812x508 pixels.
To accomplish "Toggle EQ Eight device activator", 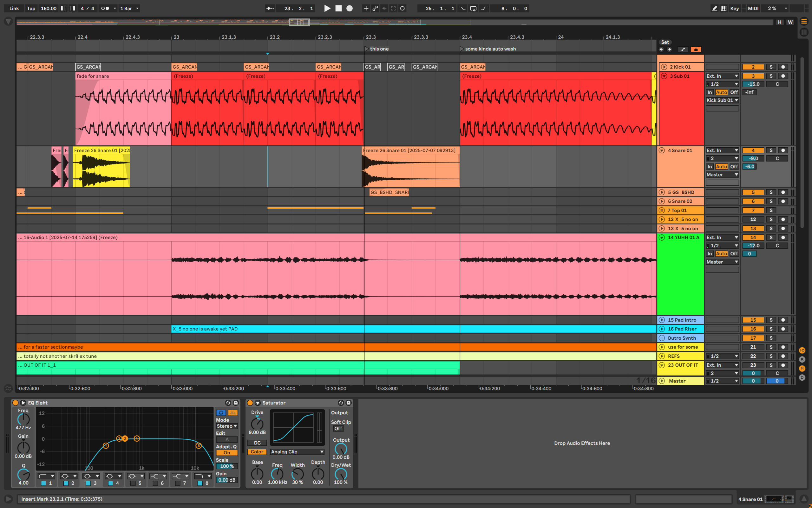I will pyautogui.click(x=16, y=403).
